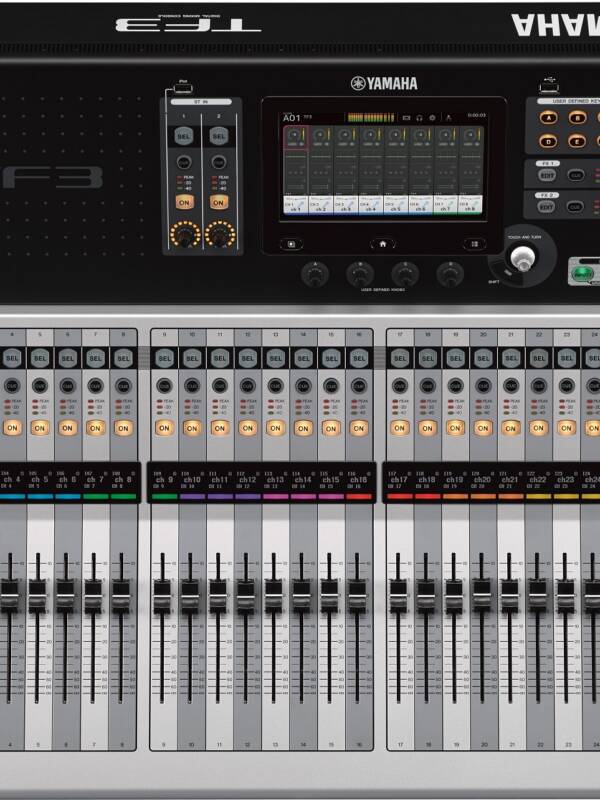Click the ch15 name display strip
The height and width of the screenshot is (800, 600).
(331, 484)
